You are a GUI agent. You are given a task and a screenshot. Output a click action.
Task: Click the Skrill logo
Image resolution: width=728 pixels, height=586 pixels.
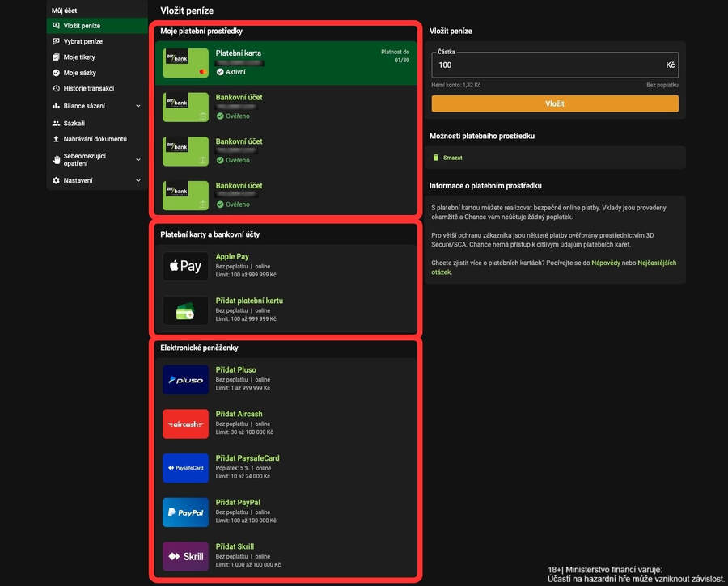coord(186,556)
